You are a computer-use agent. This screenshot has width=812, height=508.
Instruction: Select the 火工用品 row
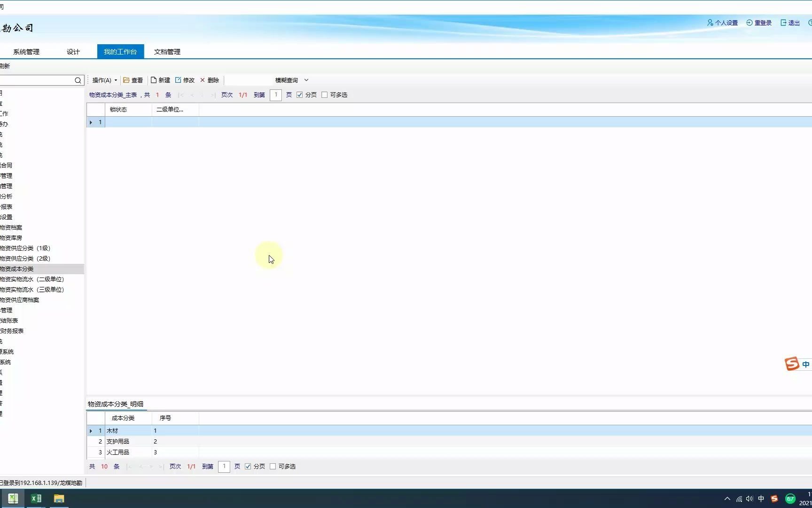(x=449, y=452)
